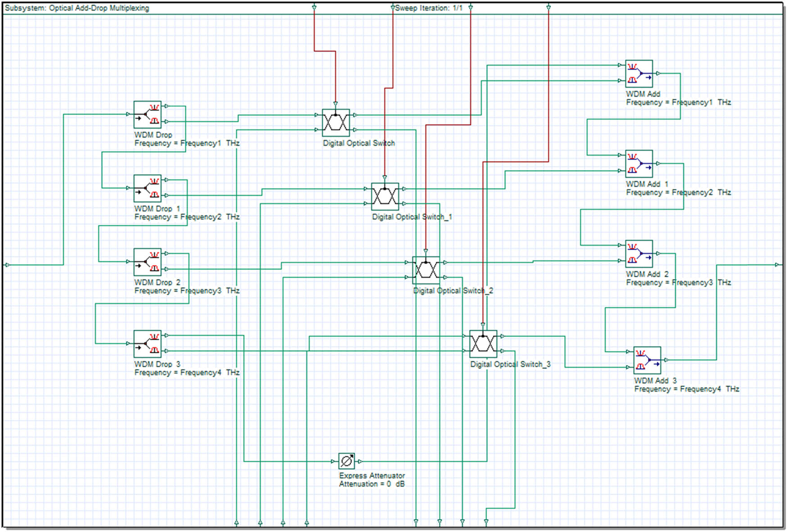The width and height of the screenshot is (788, 532).
Task: Click the WDM Drop_3 component
Action: pos(147,344)
